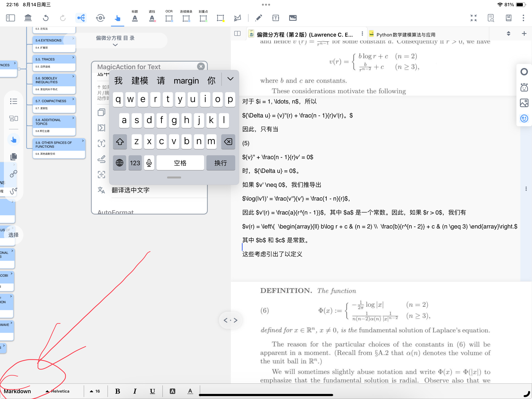This screenshot has height=399, width=532.
Task: Select the yellow-corner rectangle select tool
Action: (220, 18)
